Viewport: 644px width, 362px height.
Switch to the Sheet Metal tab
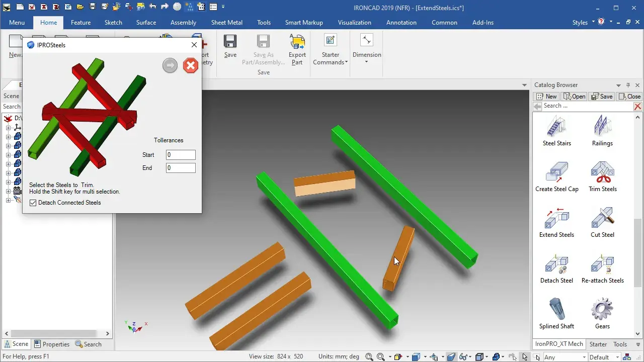pos(226,23)
